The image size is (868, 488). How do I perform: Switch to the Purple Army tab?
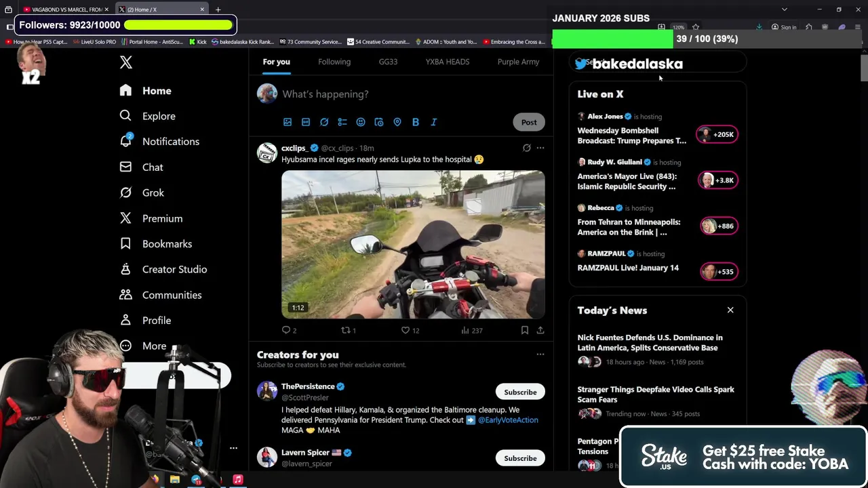(x=518, y=62)
